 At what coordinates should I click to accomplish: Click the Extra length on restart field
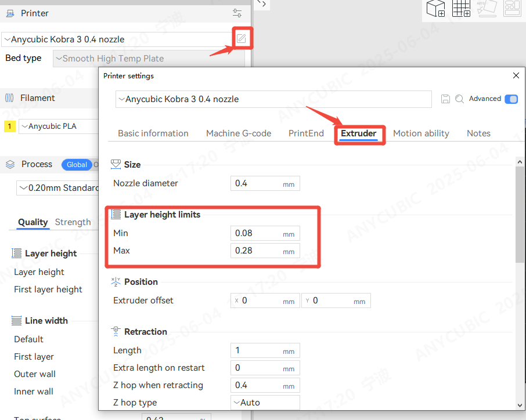point(265,368)
